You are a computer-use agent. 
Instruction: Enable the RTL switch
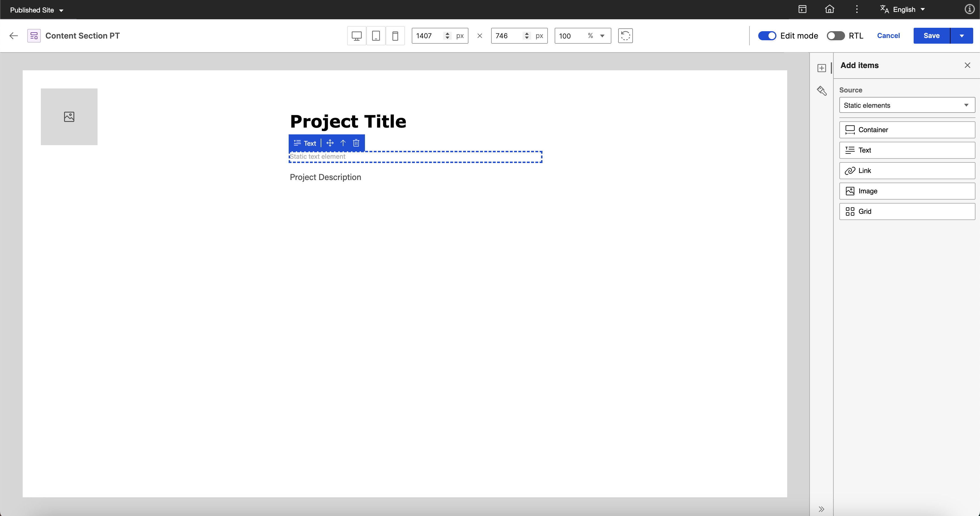[835, 36]
